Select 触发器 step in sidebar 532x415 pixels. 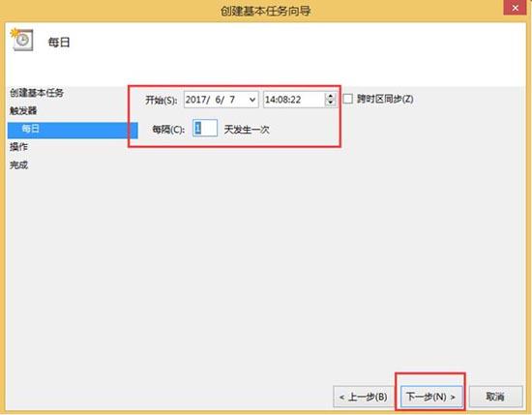pos(23,110)
